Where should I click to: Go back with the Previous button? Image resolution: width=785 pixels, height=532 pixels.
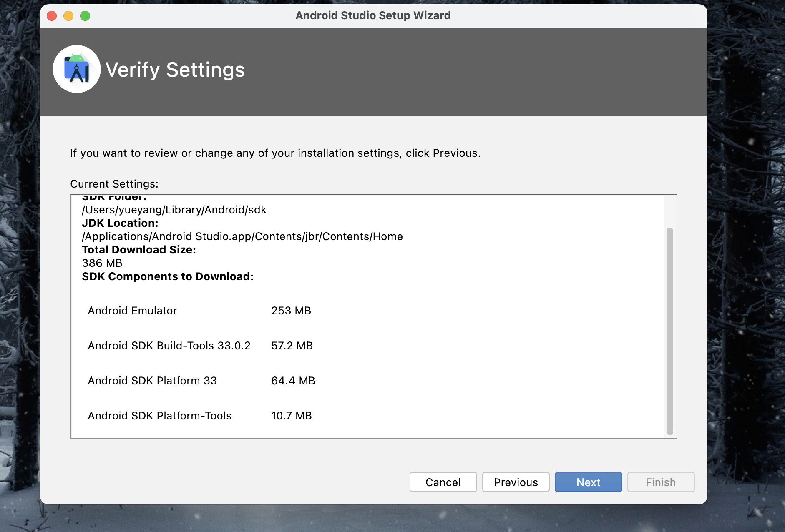point(516,482)
